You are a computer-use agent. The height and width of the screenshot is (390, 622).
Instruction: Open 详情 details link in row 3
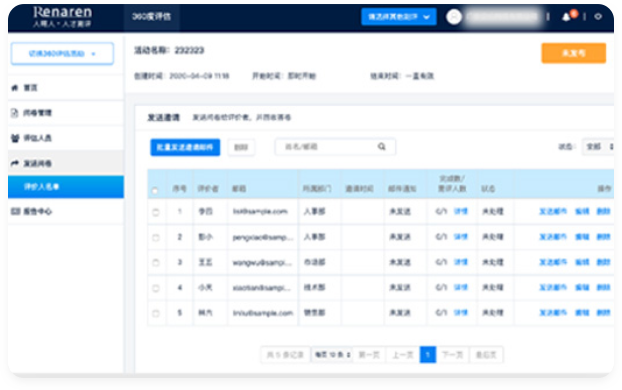pos(461,262)
